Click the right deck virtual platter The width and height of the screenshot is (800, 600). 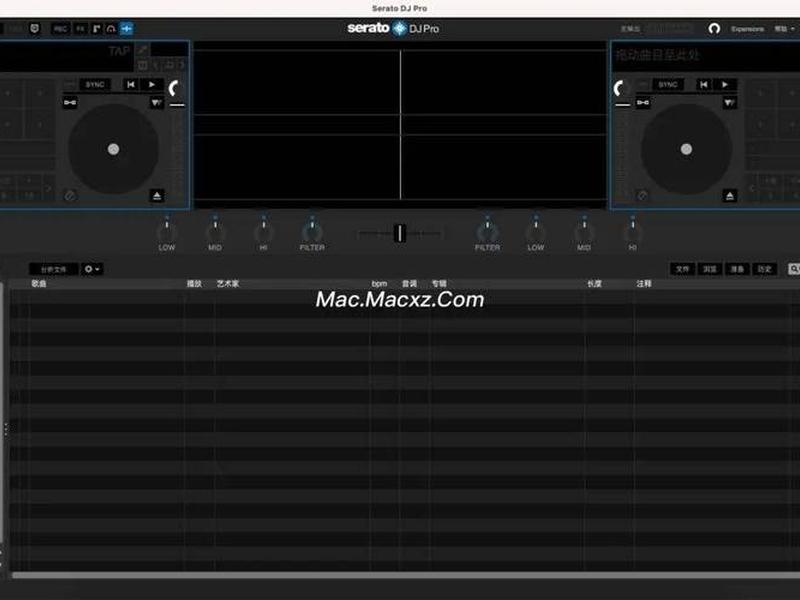(x=686, y=149)
